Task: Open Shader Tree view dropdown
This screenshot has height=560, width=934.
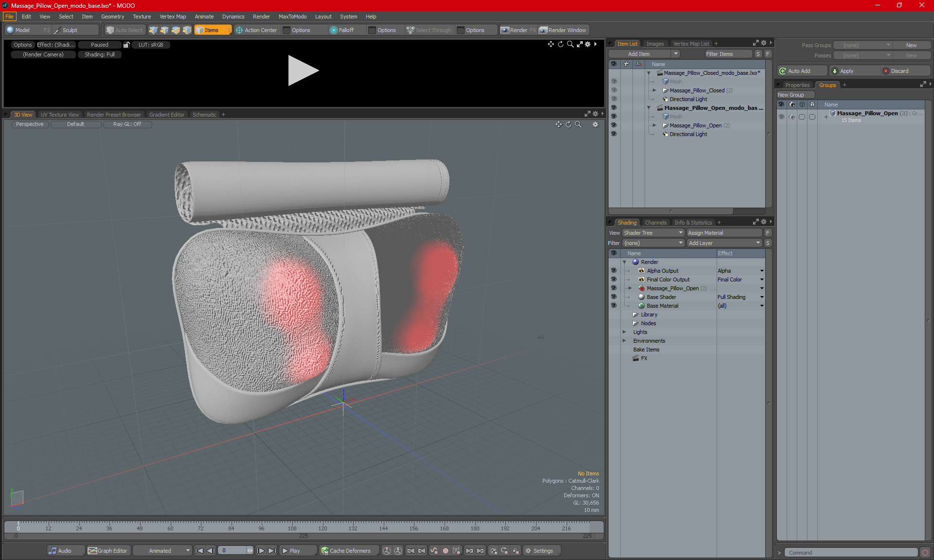Action: (653, 233)
